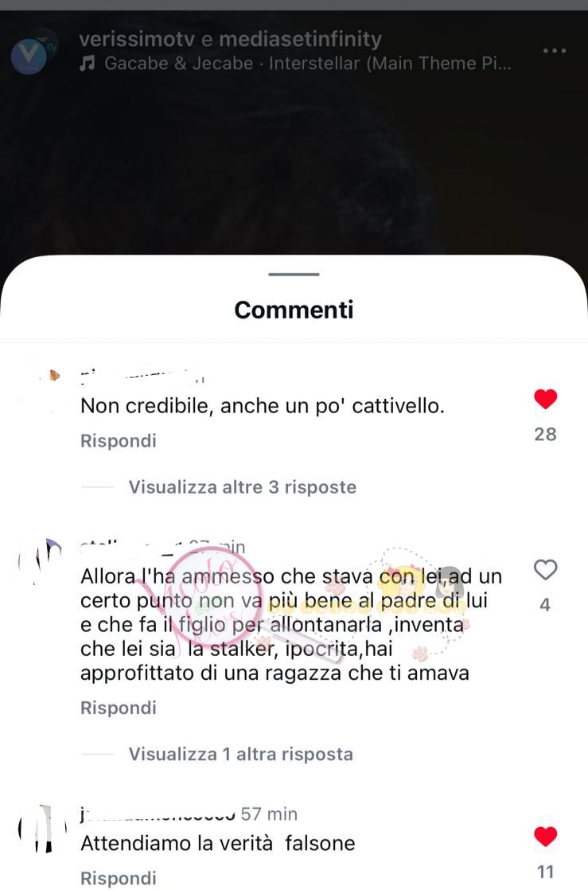Open the verissimotv account name link
This screenshot has height=890, width=588.
(x=137, y=39)
